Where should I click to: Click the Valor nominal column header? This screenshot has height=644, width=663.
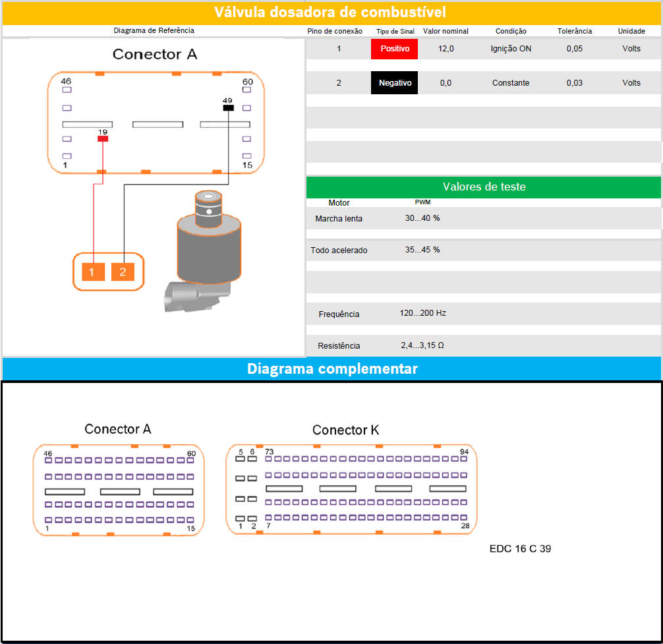(446, 31)
